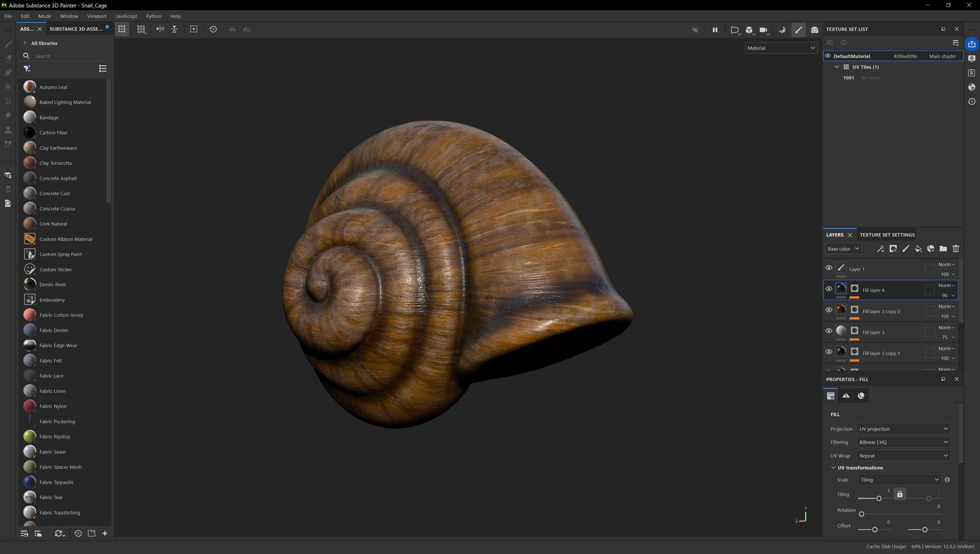Open the Base color channel dropdown
This screenshot has width=980, height=554.
[x=843, y=249]
